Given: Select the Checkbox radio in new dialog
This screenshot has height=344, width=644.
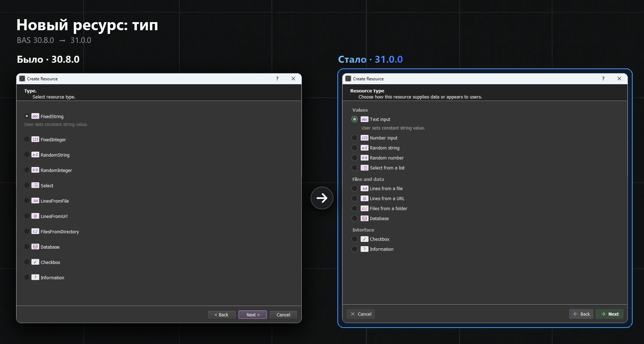Looking at the screenshot, I should [x=355, y=239].
